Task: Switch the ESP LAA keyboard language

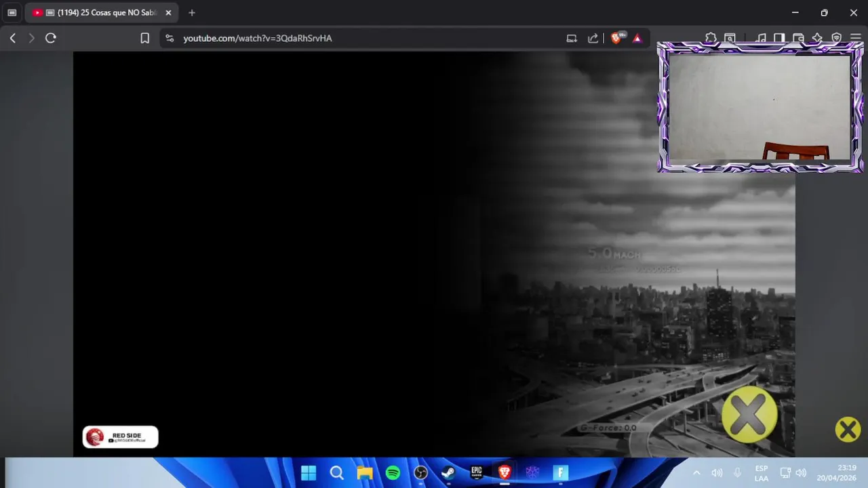Action: [762, 473]
